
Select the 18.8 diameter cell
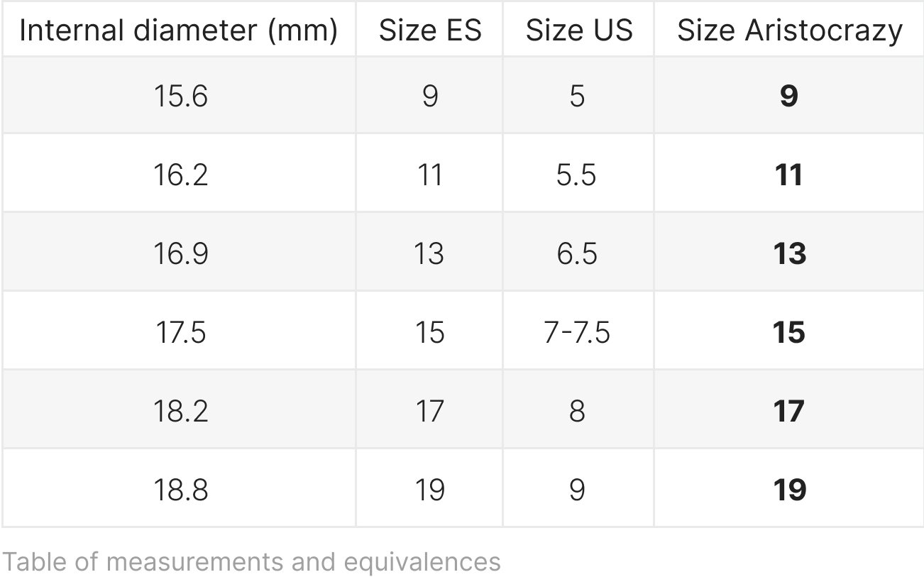(179, 488)
